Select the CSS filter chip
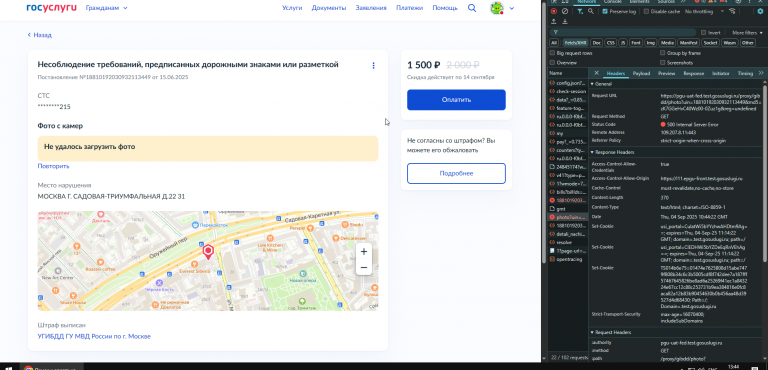 point(611,43)
